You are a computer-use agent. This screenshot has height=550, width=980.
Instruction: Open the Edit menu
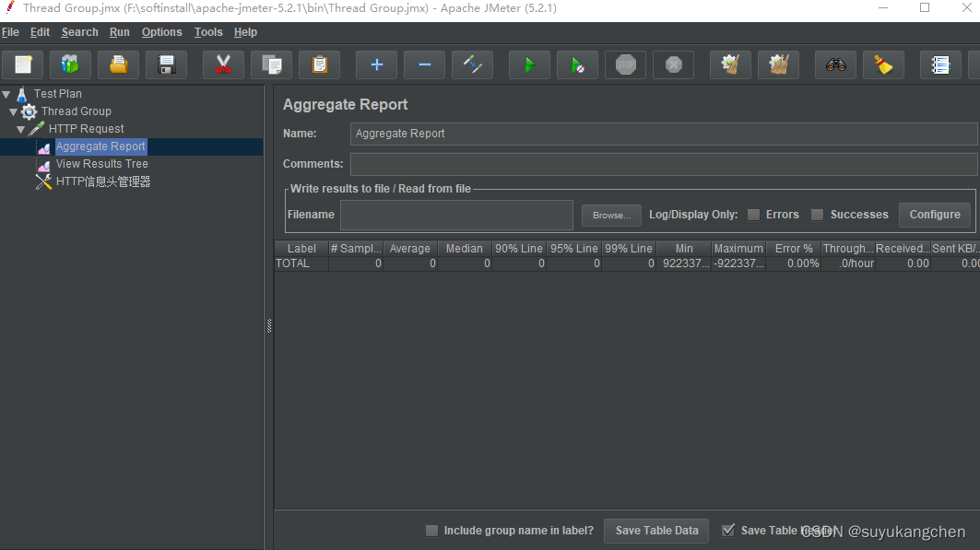tap(40, 32)
